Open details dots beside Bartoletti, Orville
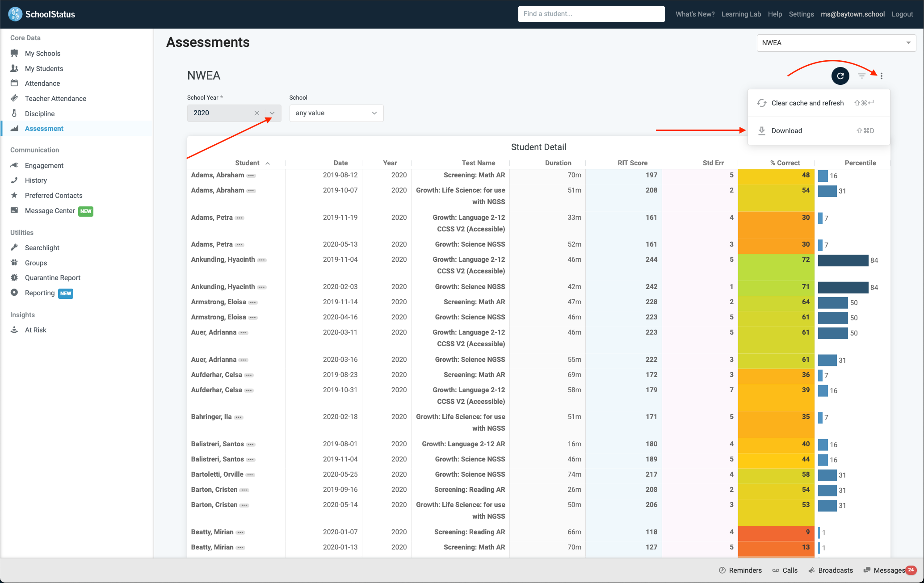Image resolution: width=924 pixels, height=583 pixels. click(251, 475)
